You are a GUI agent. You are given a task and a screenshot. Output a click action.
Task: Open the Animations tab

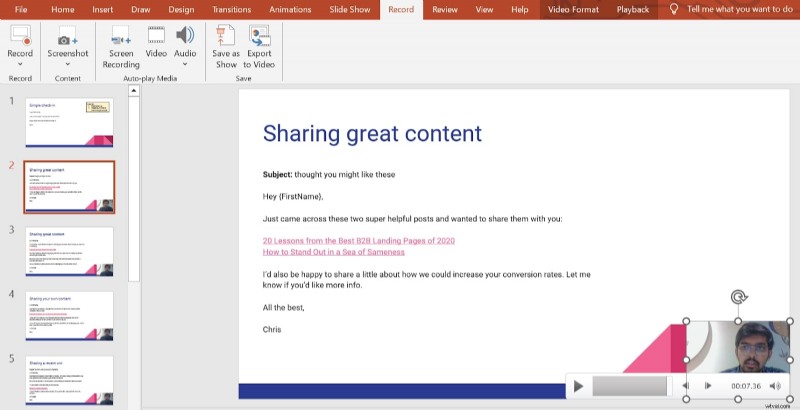tap(289, 9)
